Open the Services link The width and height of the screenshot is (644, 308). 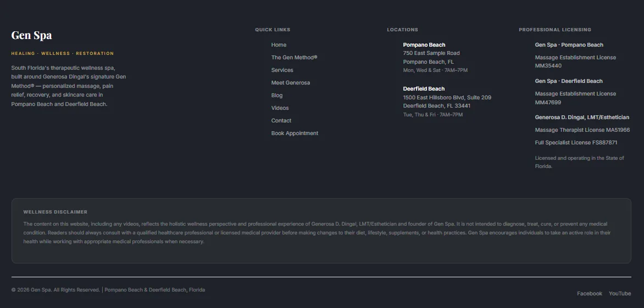(x=282, y=70)
